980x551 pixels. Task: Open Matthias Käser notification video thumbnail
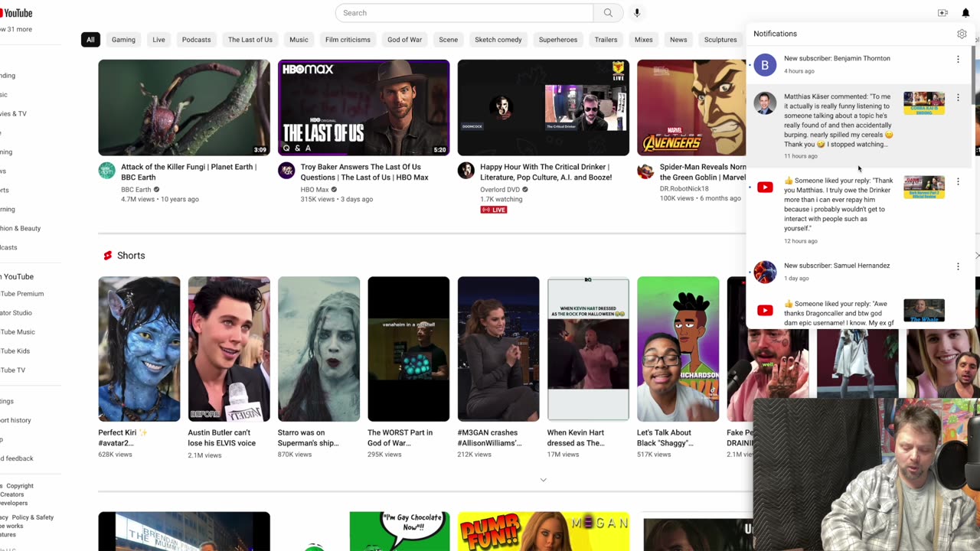click(x=924, y=103)
